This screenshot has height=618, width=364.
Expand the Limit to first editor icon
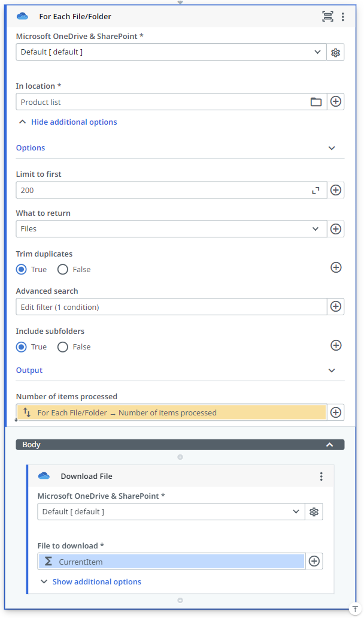point(316,191)
